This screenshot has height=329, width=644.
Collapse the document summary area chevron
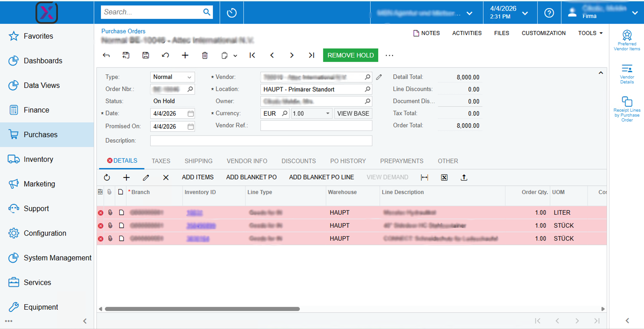pyautogui.click(x=601, y=73)
